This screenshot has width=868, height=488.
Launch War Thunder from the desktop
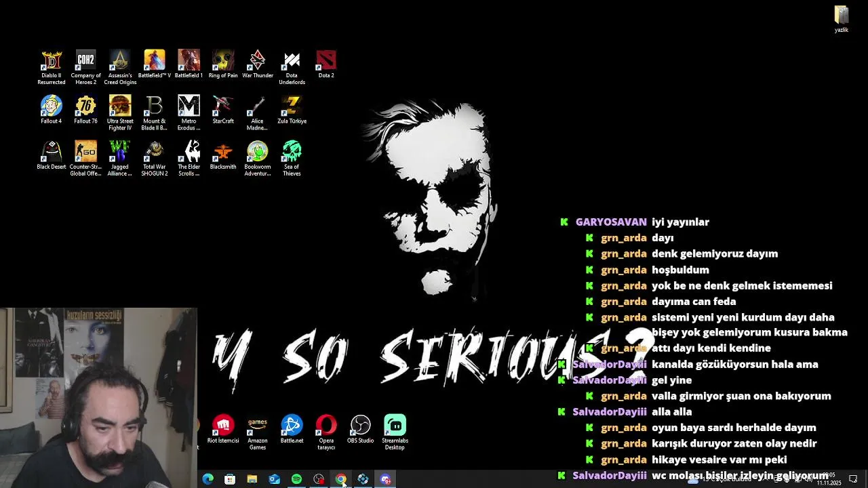258,64
